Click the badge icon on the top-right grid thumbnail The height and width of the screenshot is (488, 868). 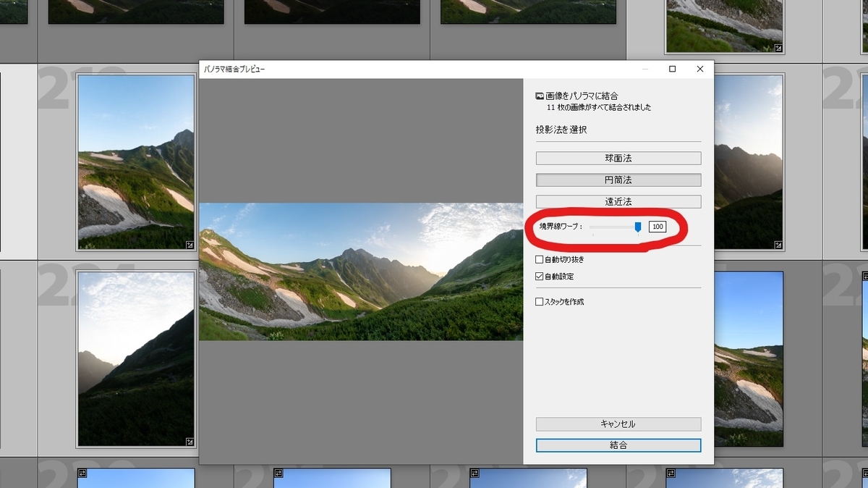pos(778,49)
